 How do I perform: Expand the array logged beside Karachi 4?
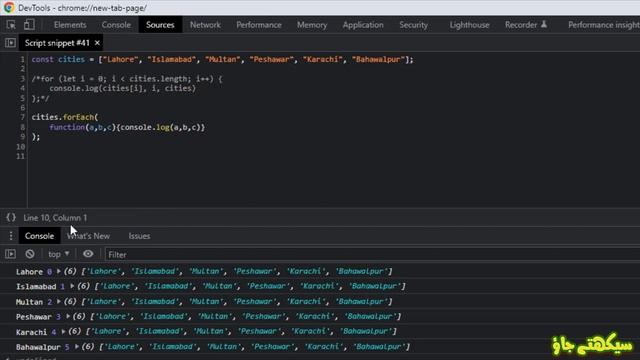click(x=63, y=331)
